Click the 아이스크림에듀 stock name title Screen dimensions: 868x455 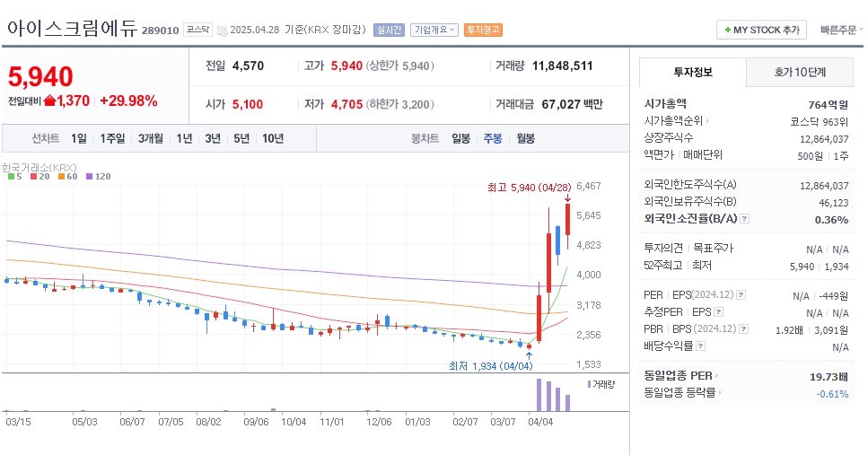tap(72, 28)
